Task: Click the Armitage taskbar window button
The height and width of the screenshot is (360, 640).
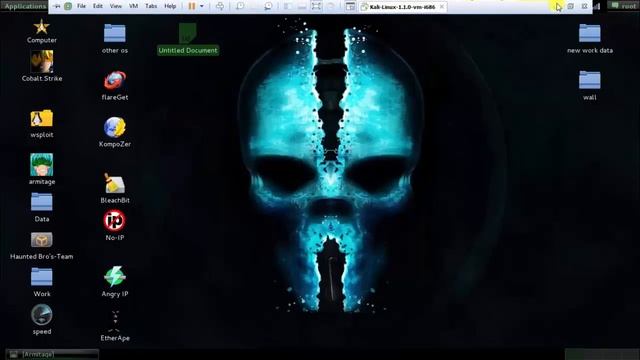Action: tap(53, 354)
